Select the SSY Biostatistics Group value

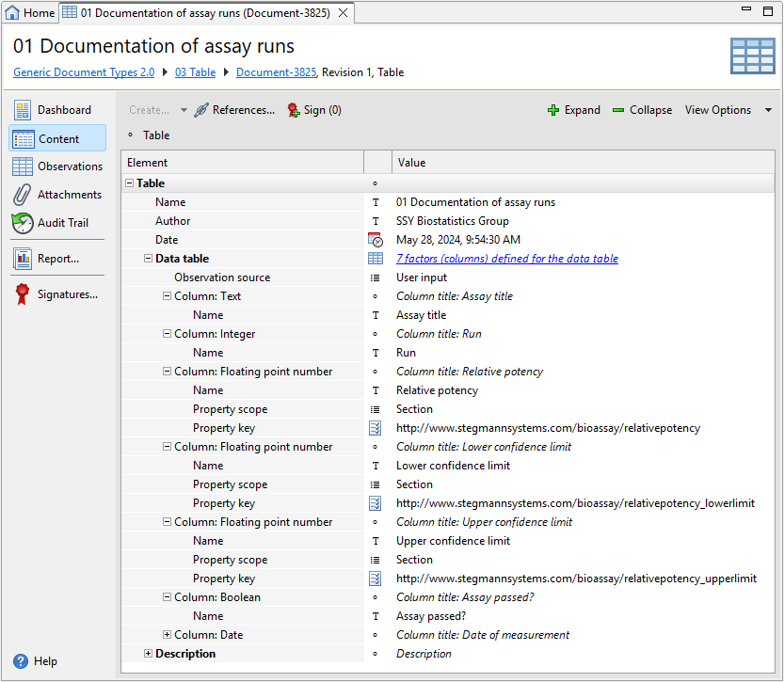(453, 221)
